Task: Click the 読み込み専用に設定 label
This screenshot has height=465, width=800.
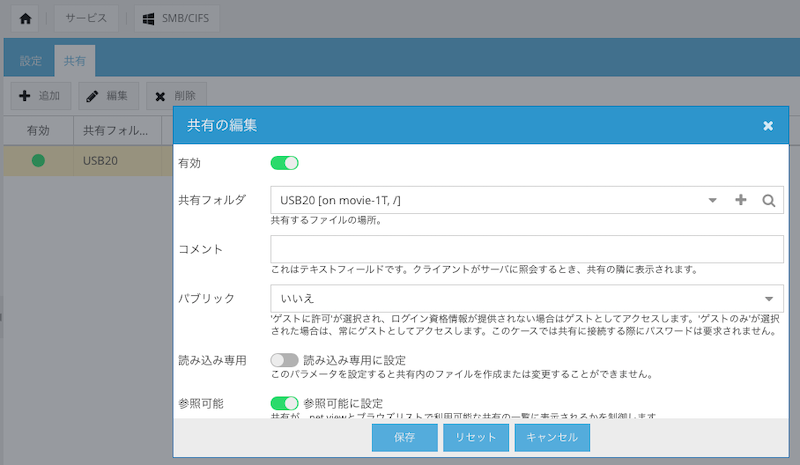Action: [355, 360]
